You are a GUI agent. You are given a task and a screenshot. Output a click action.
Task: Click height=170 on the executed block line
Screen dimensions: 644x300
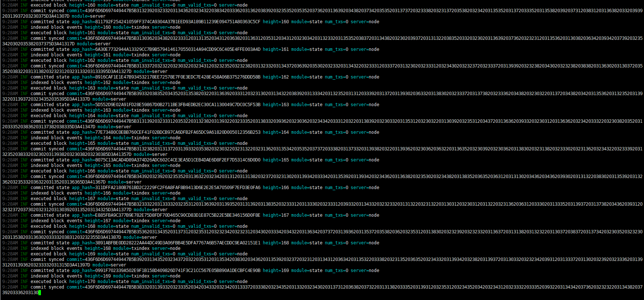(x=82, y=282)
